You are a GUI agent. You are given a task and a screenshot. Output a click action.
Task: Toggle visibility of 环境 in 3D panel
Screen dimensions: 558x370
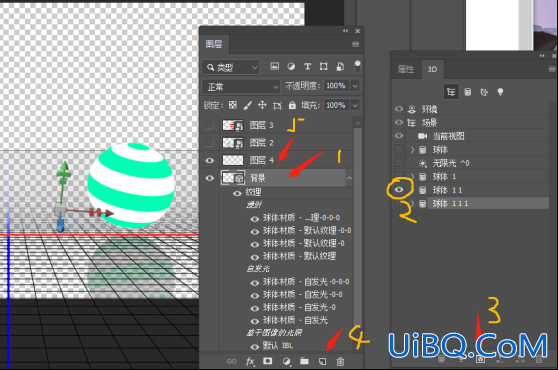pos(399,109)
